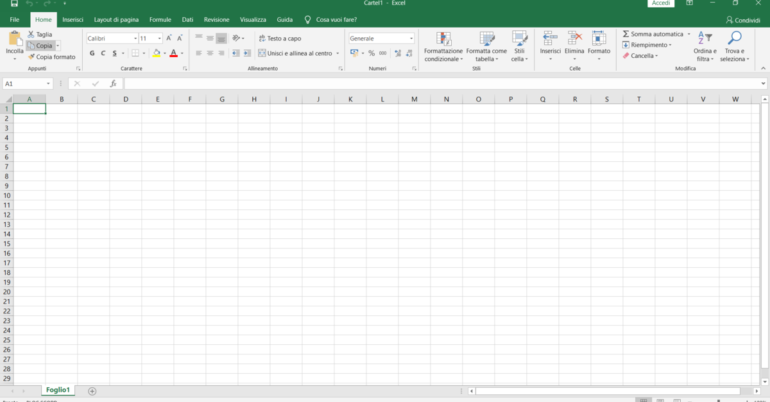Viewport: 770px width, 402px height.
Task: Apply the yellow fill color
Action: click(156, 53)
